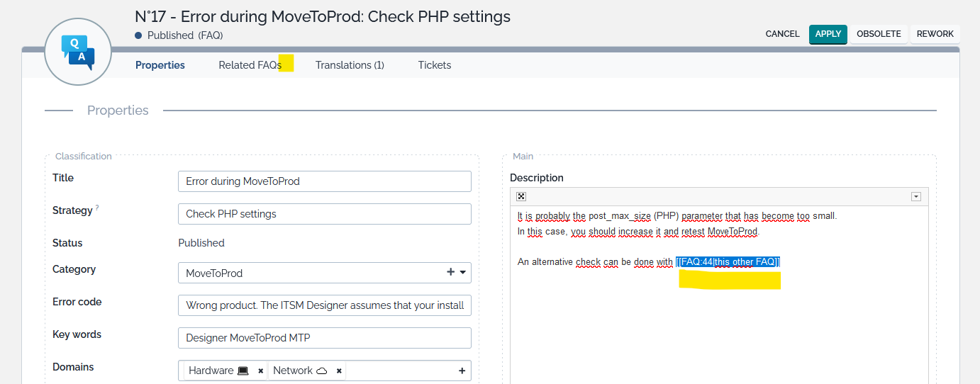Switch to the Related FAQs tab

250,65
